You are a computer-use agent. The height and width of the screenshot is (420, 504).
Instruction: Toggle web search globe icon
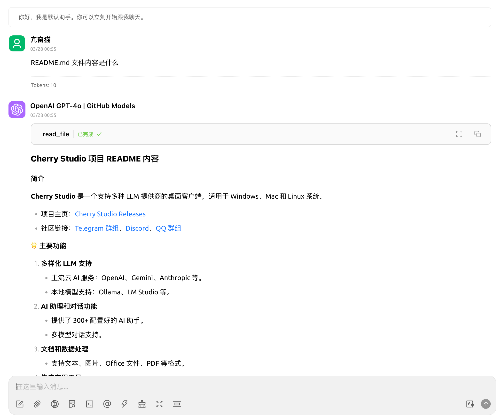click(x=55, y=404)
